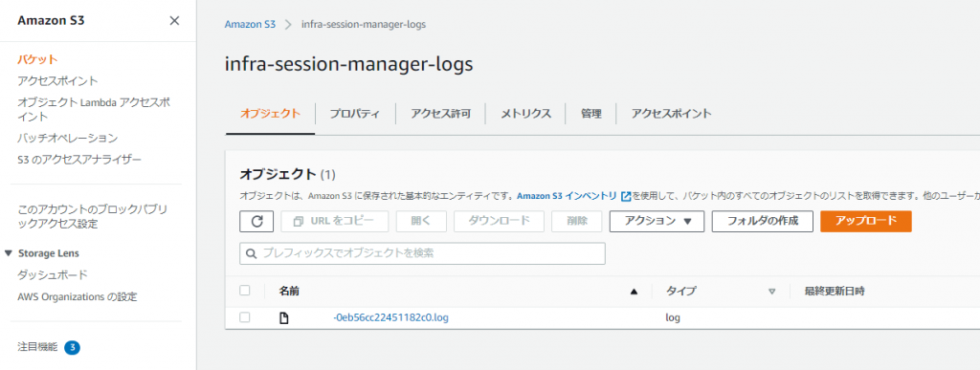Image resolution: width=980 pixels, height=370 pixels.
Task: Check the box for the .log object row
Action: coord(245,317)
